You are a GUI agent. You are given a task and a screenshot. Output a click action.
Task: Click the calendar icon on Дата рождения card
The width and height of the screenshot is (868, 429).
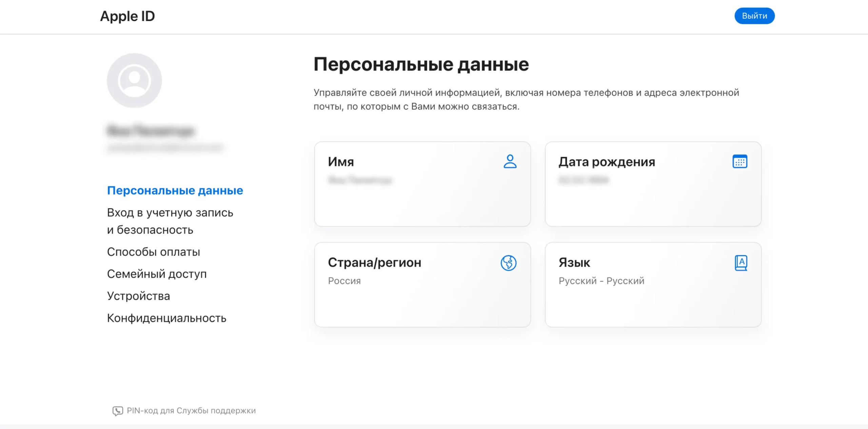click(x=739, y=162)
